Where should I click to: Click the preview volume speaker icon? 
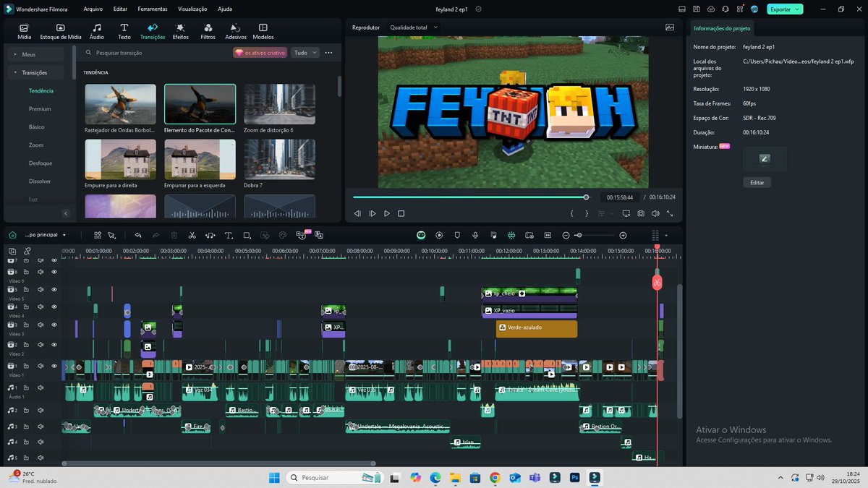(655, 213)
